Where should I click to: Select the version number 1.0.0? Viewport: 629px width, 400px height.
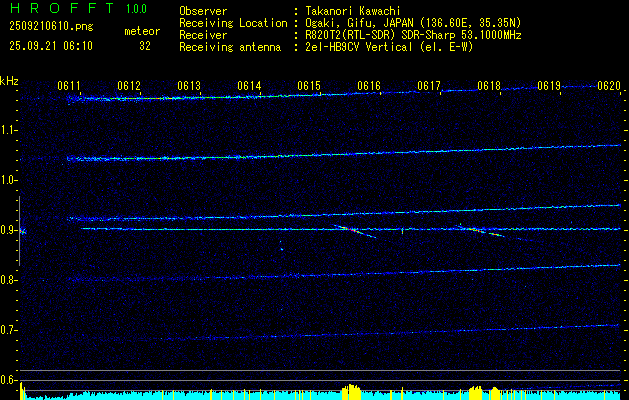(136, 8)
